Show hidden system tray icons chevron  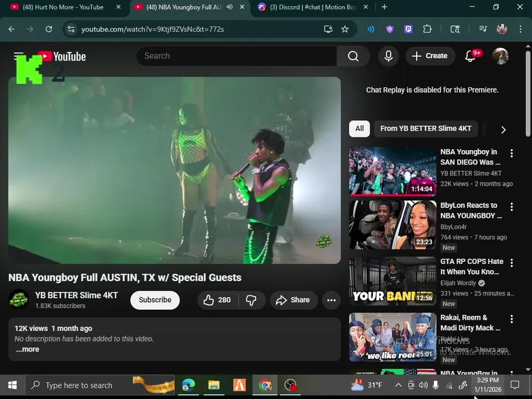398,385
